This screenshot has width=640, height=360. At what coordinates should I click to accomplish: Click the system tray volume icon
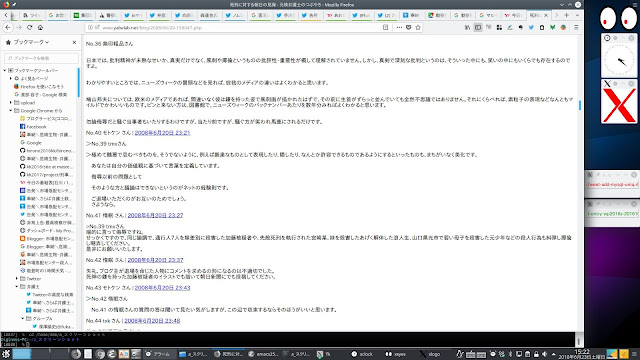(544, 354)
